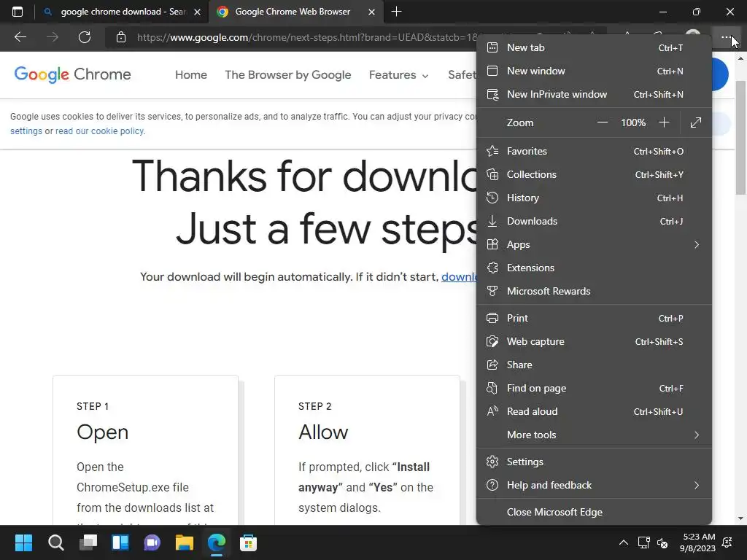This screenshot has width=747, height=560.
Task: Click the address bar URL field
Action: coord(305,37)
